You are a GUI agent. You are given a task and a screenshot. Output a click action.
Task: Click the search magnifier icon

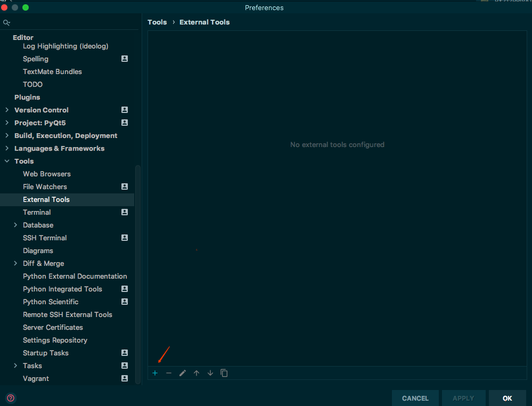point(6,22)
